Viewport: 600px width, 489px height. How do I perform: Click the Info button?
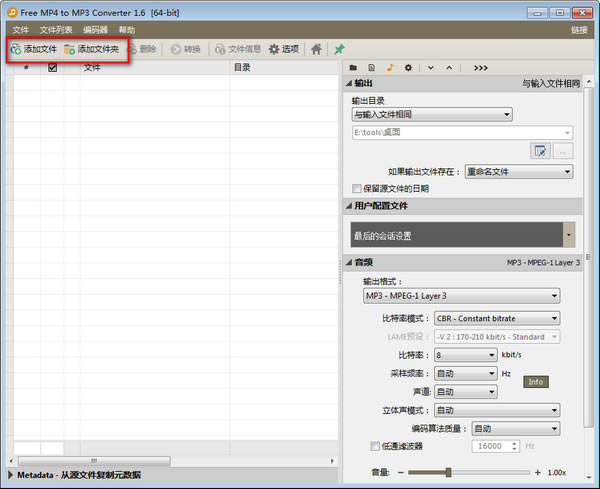pos(536,382)
